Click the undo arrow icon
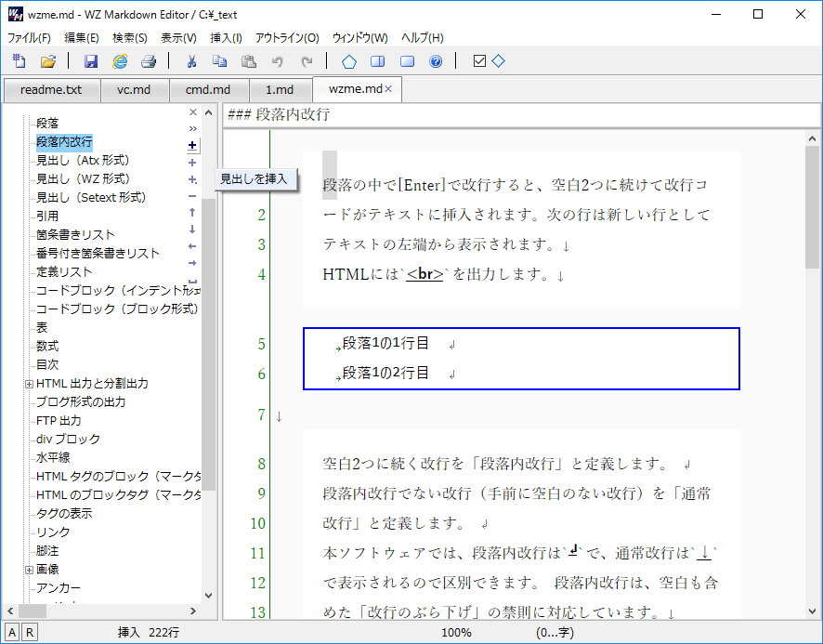This screenshot has width=823, height=644. (x=277, y=61)
